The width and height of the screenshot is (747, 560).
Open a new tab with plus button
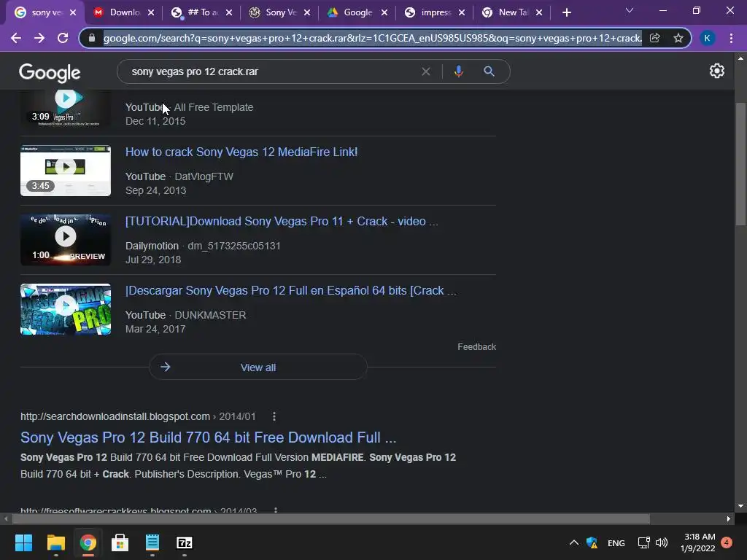click(566, 12)
